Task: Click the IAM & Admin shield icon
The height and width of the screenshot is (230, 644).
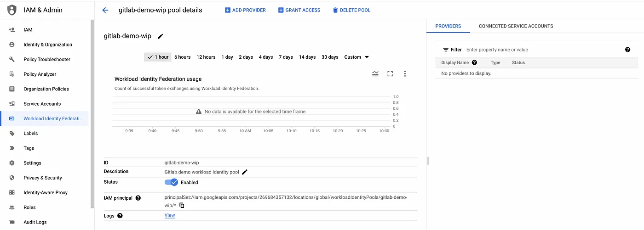Action: point(12,10)
